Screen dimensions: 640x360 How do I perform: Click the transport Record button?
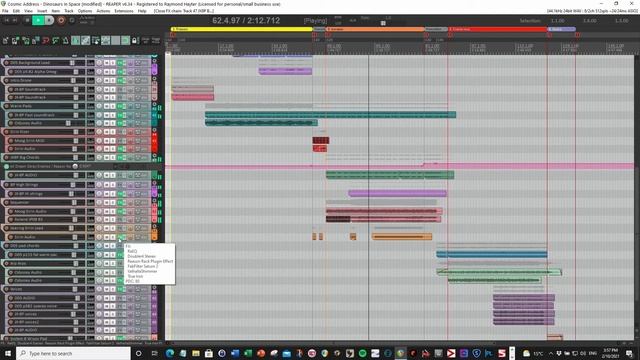[61, 20]
